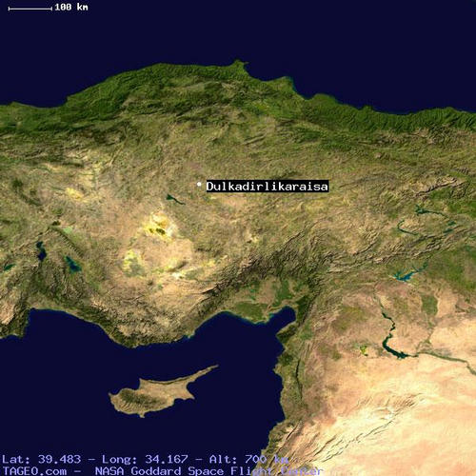Click the Long: 34.167 longitude readout
The image size is (476, 476).
coord(145,459)
